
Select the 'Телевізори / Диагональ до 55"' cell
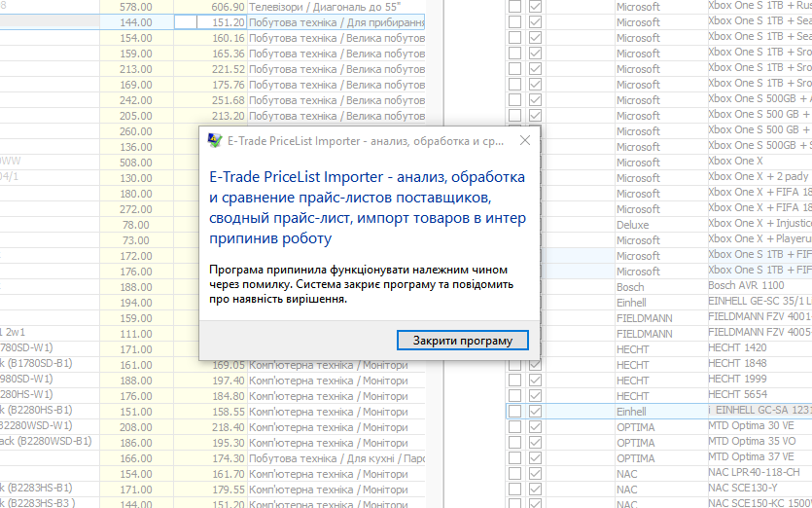(336, 7)
